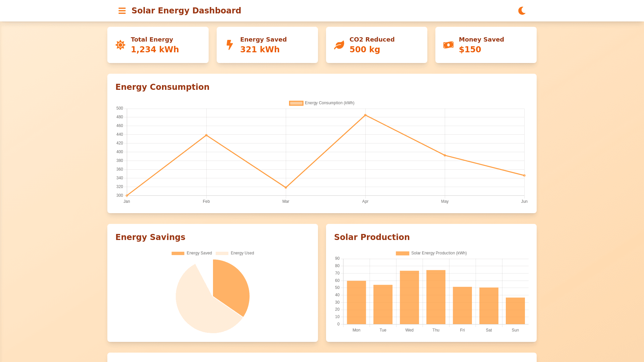This screenshot has height=362, width=644.
Task: Select the Money Saved $150 card
Action: point(486,45)
